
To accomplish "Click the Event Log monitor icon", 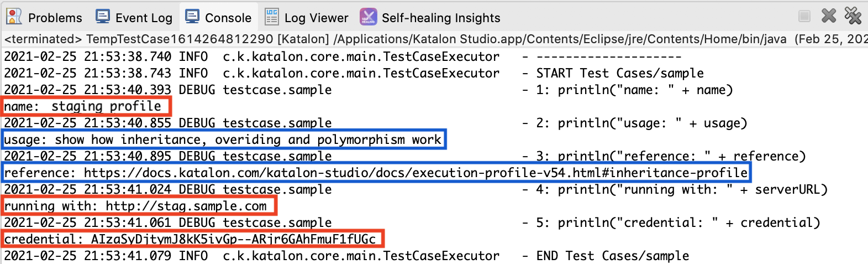I will tap(103, 17).
